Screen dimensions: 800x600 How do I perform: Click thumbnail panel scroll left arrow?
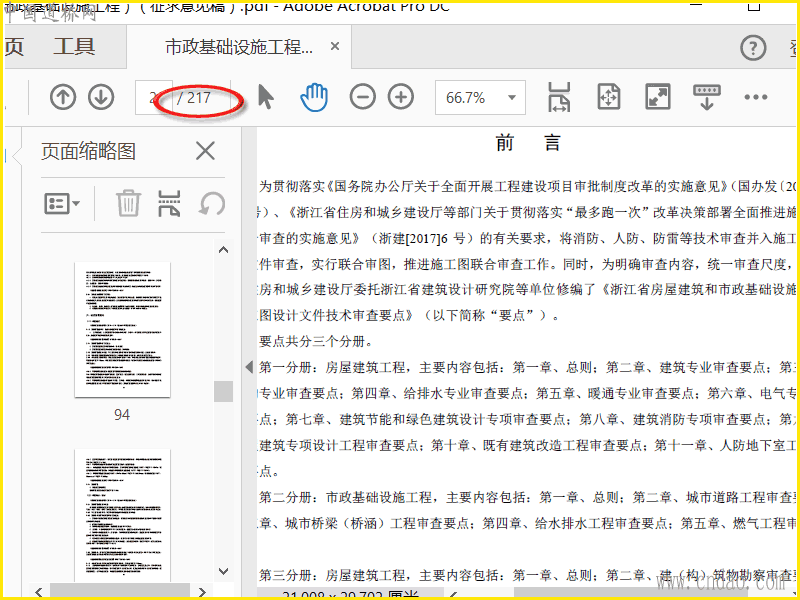tap(39, 592)
